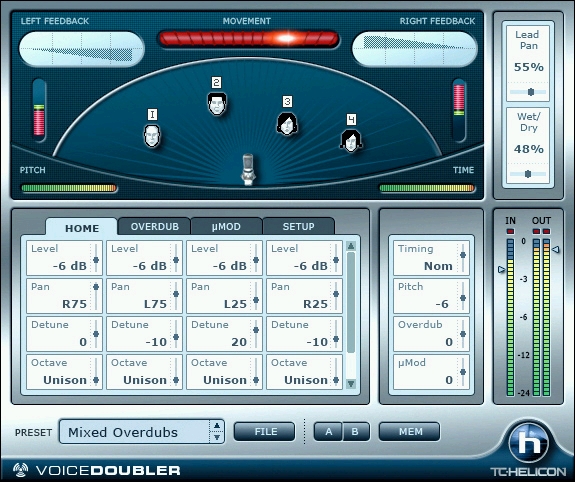This screenshot has width=575, height=482.
Task: Click the OUT meter level arrow marker
Action: pyautogui.click(x=556, y=249)
